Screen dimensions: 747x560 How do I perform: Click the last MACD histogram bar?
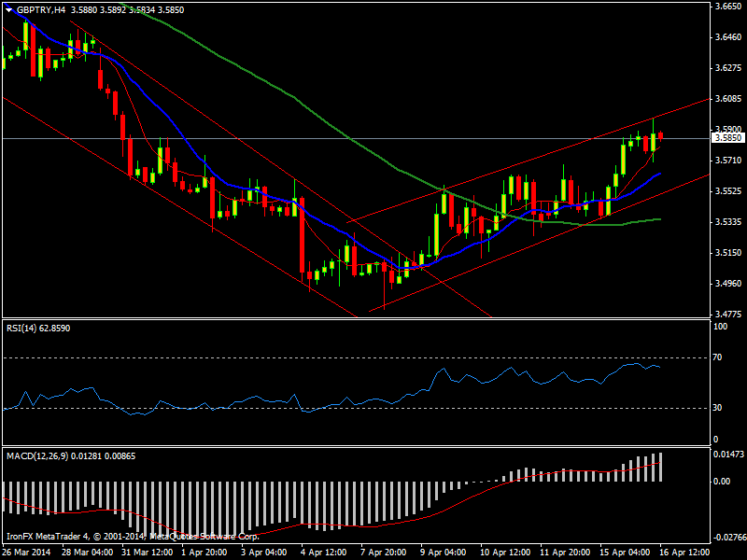tap(661, 467)
